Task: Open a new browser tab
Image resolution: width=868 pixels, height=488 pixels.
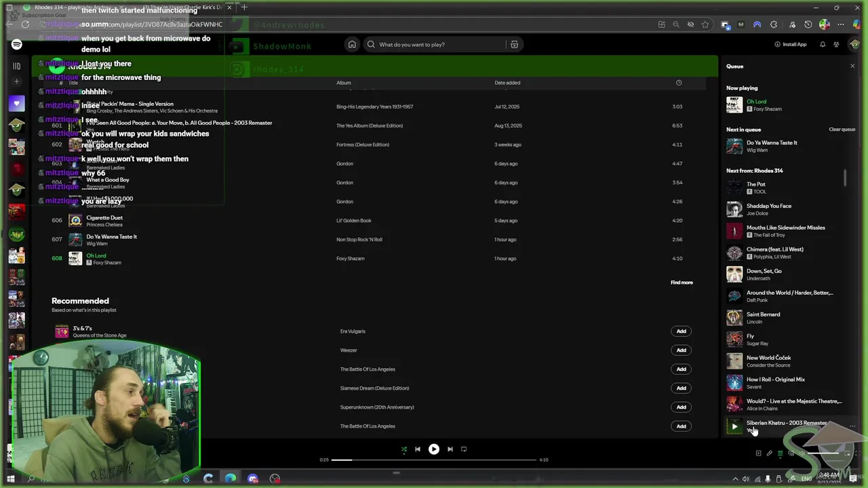Action: 244,7
